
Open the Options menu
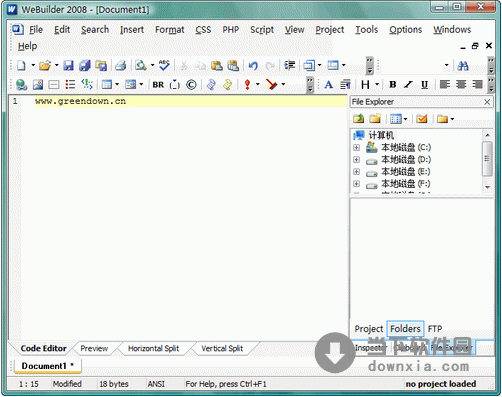click(406, 30)
